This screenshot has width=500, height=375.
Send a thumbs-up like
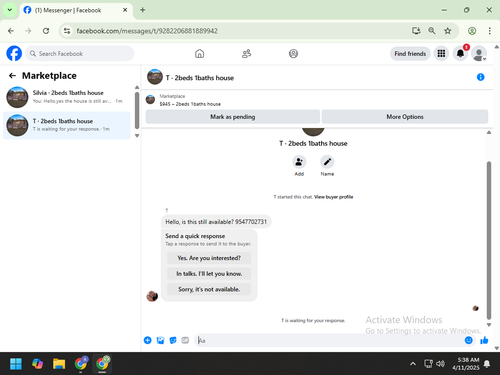484,340
